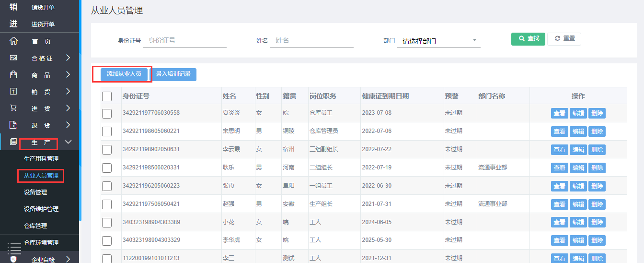The width and height of the screenshot is (644, 263).
Task: Open 仓库管理 submenu item
Action: [x=35, y=226]
